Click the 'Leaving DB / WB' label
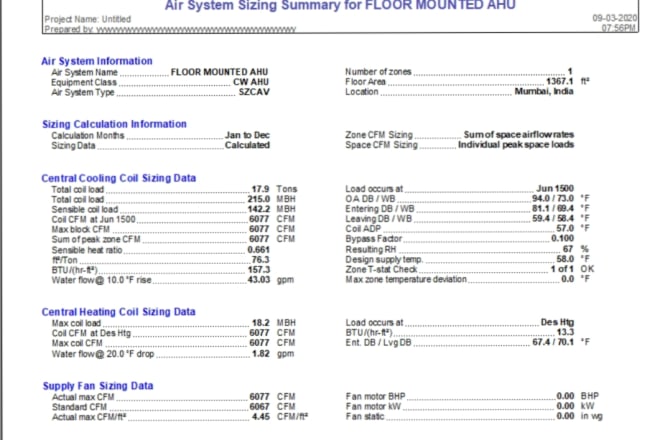The width and height of the screenshot is (660, 440). (x=378, y=219)
